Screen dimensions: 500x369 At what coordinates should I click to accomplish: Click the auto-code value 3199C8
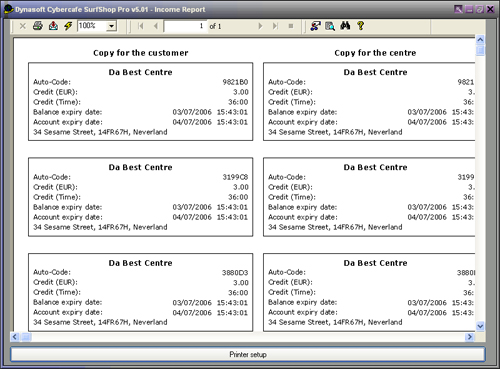point(235,177)
